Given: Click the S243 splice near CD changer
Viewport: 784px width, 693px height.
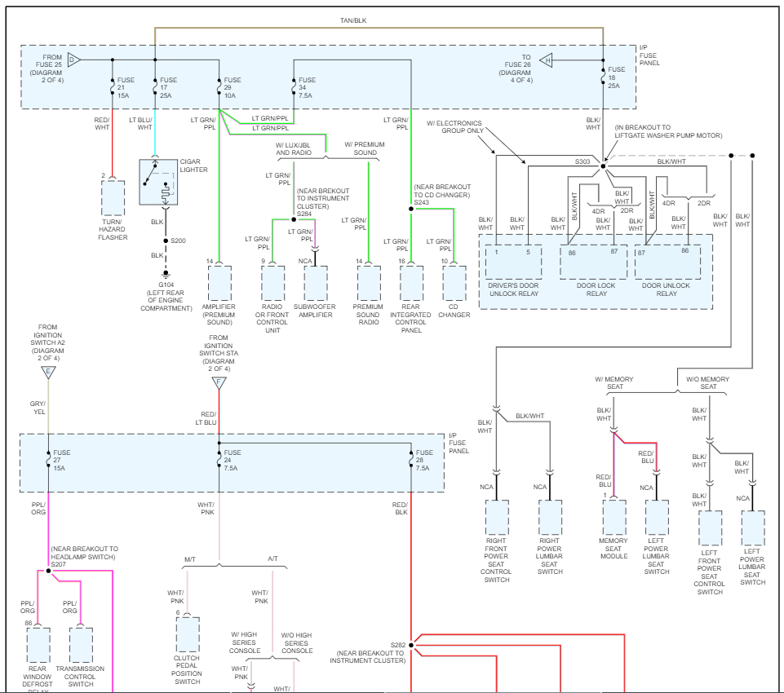Looking at the screenshot, I should pos(411,209).
